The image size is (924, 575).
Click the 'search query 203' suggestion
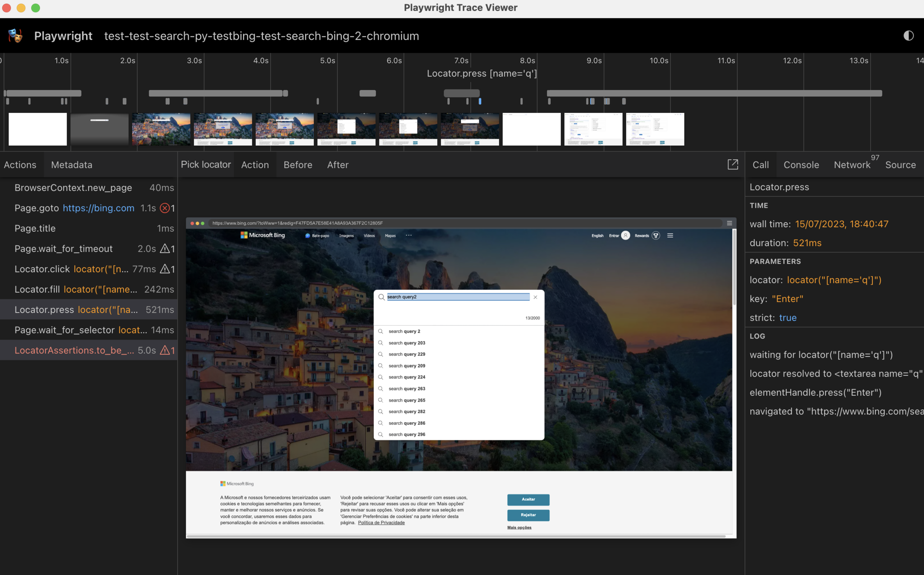coord(407,343)
